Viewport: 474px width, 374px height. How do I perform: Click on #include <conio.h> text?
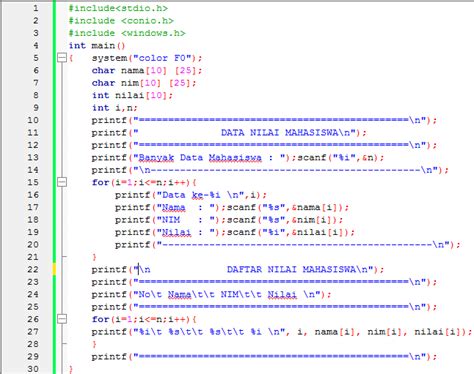[121, 21]
